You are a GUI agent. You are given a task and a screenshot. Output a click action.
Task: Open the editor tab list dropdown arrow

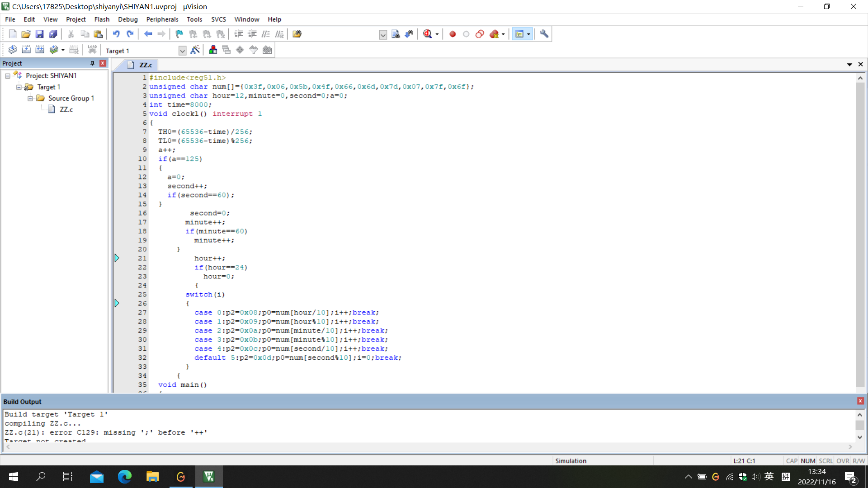click(x=849, y=65)
